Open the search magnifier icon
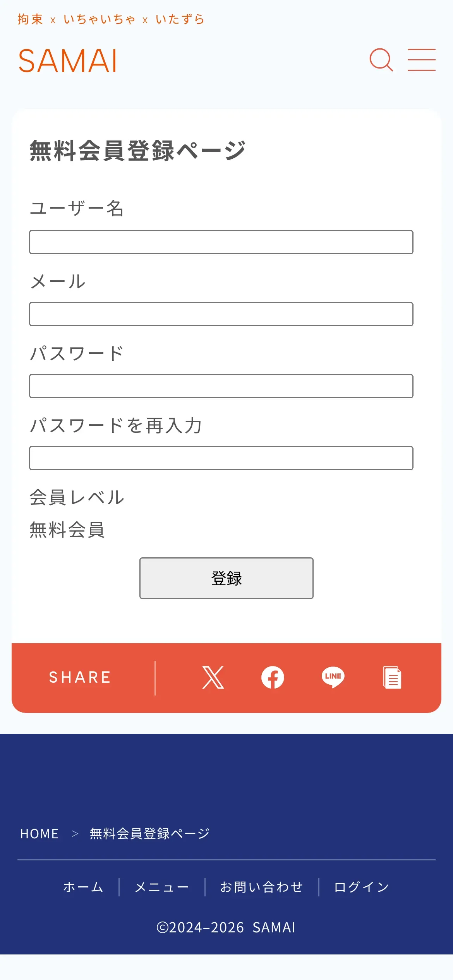 pos(381,60)
